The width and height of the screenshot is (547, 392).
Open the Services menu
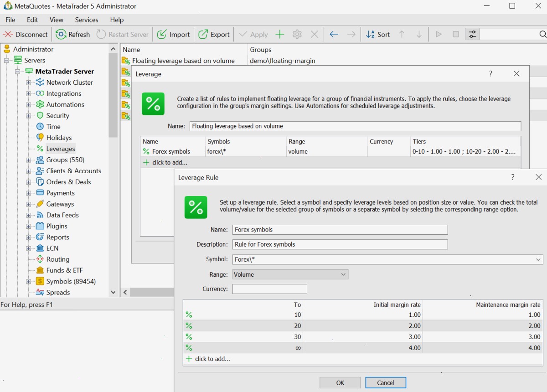[x=87, y=20]
